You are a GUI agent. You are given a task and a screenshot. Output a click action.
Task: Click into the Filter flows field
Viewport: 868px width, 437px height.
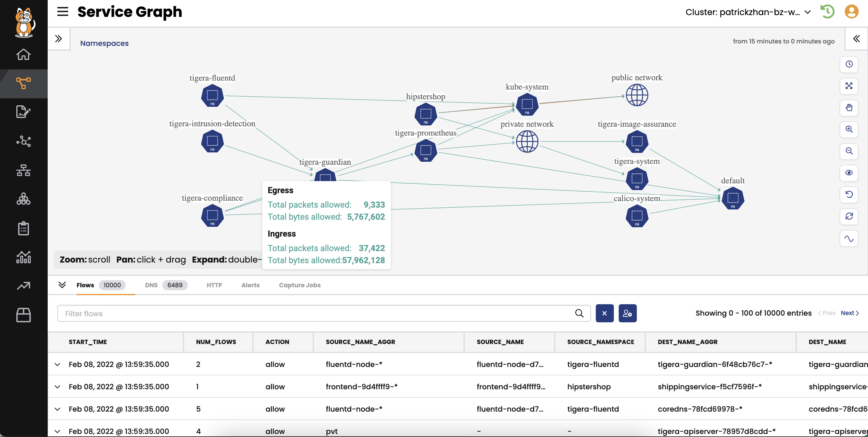point(317,313)
